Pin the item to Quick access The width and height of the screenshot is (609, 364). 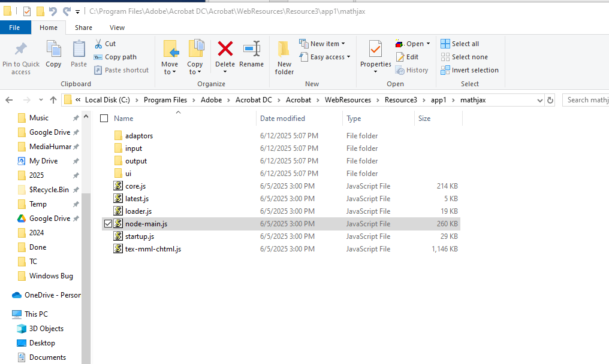20,58
